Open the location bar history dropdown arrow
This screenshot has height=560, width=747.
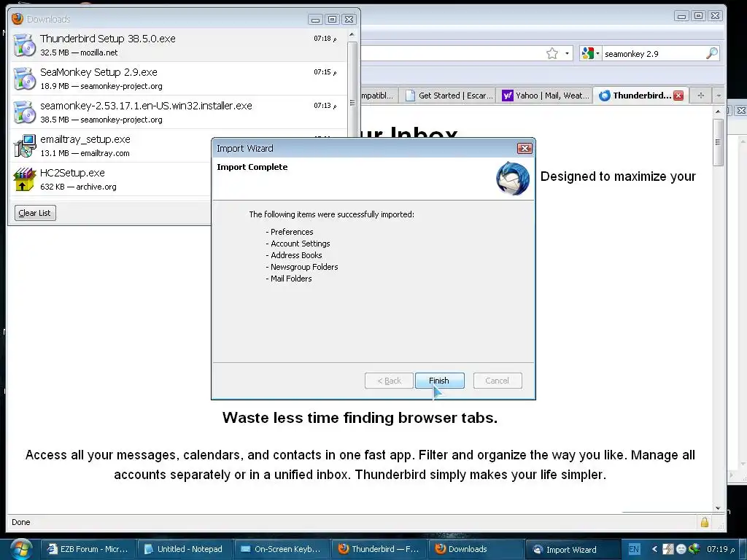click(567, 53)
